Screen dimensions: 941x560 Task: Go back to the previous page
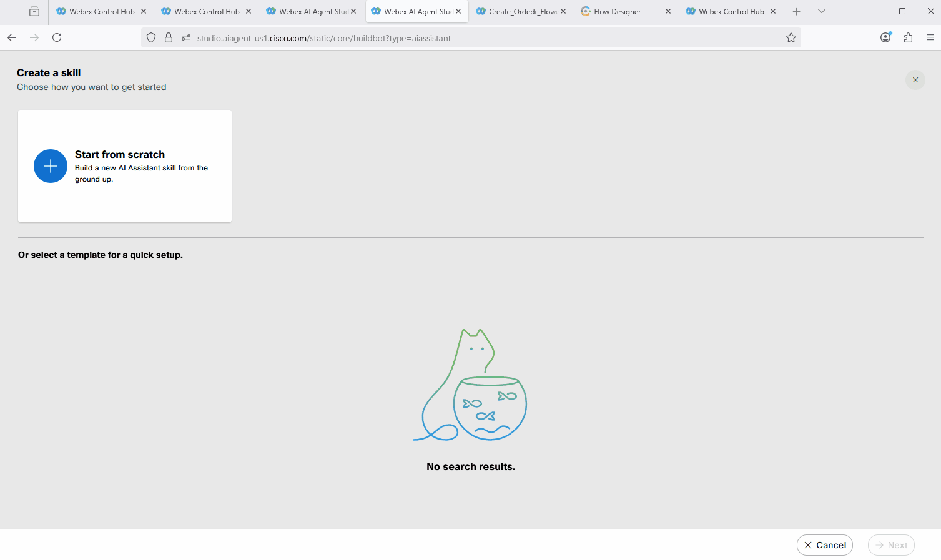(12, 38)
